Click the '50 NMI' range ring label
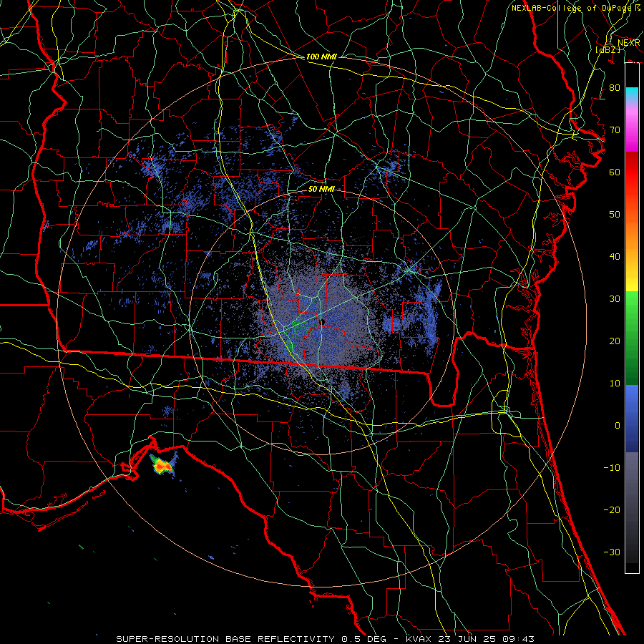Screen dimensions: 644x644 (321, 189)
